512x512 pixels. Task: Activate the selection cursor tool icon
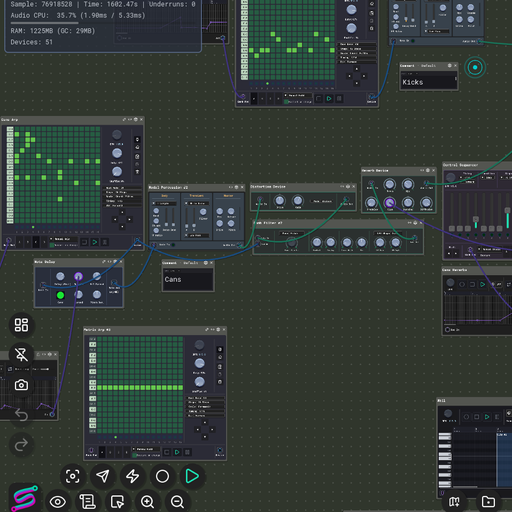117,502
